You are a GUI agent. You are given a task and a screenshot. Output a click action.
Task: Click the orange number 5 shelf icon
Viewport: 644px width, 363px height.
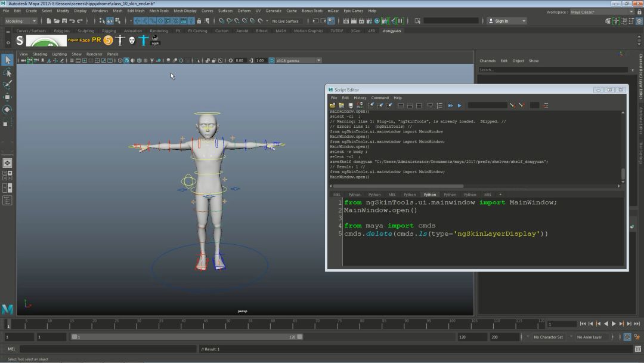coord(108,41)
